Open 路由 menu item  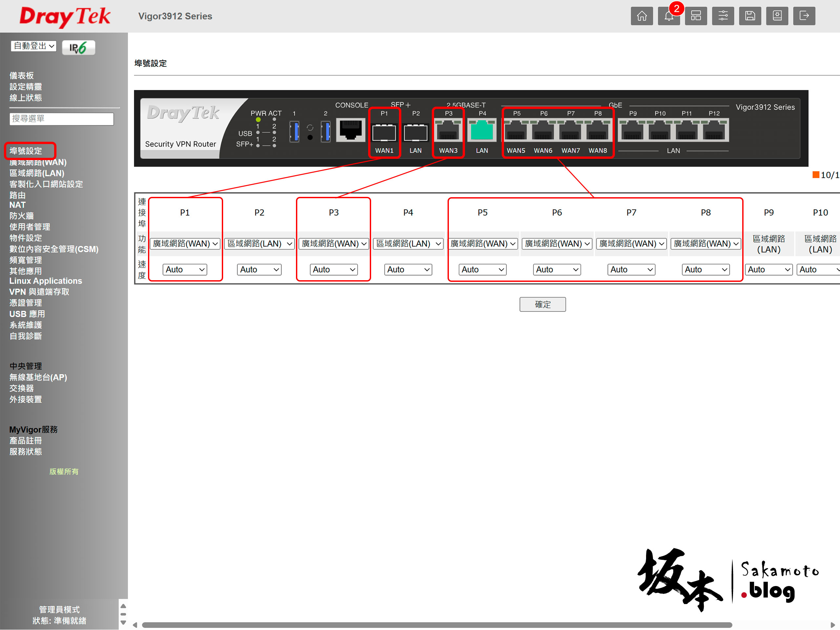(17, 195)
